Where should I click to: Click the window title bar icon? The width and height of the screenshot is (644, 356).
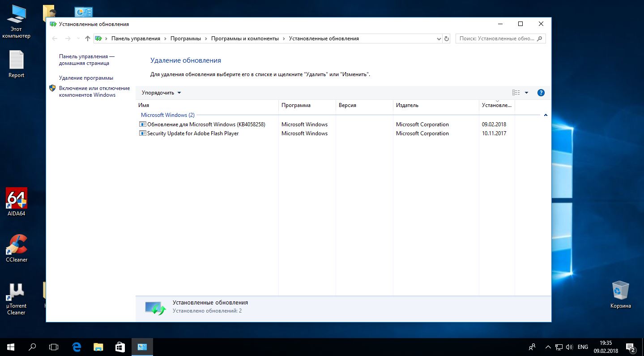tap(53, 24)
